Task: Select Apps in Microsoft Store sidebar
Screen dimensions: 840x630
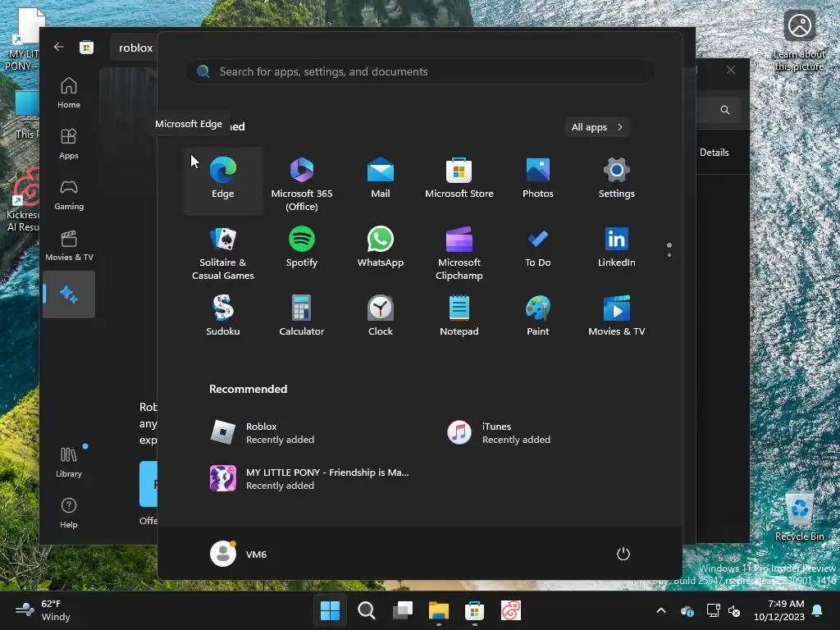Action: pyautogui.click(x=69, y=144)
